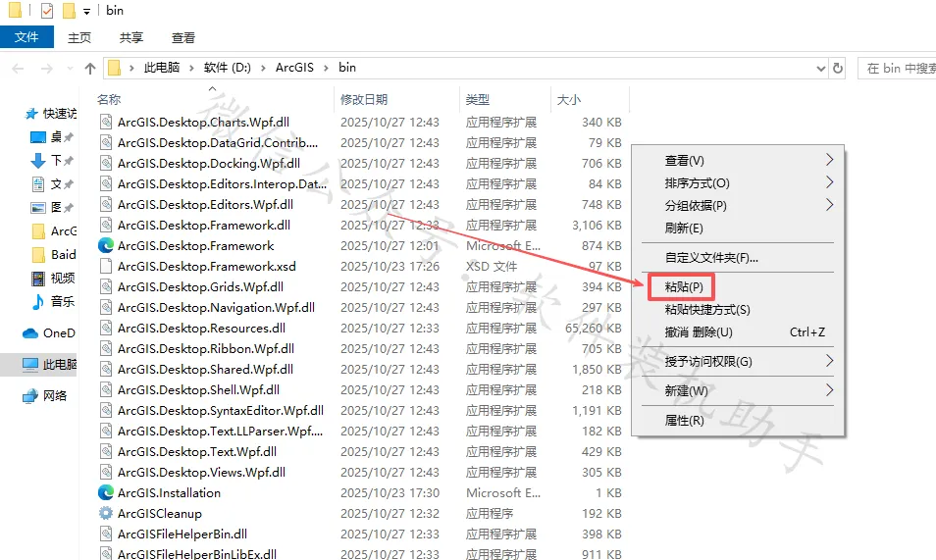Open OneDrive cloud icon in sidebar
Screen dimensions: 936x560
(30, 333)
